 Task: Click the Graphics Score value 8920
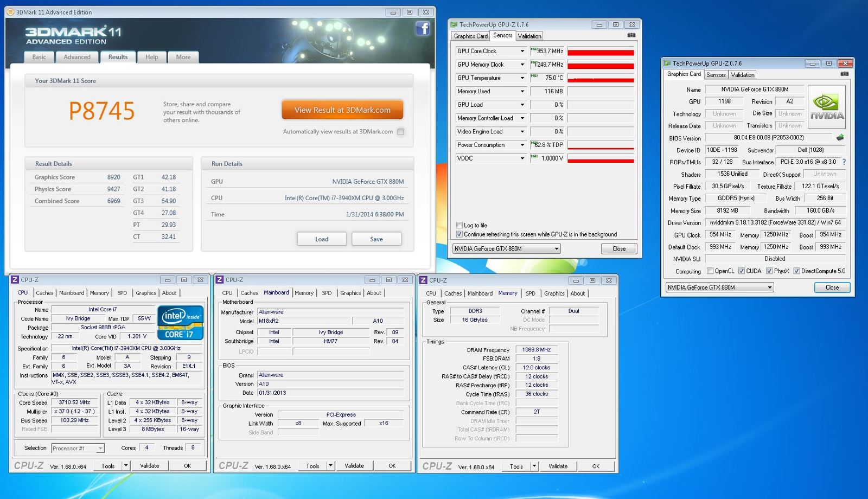pyautogui.click(x=113, y=177)
